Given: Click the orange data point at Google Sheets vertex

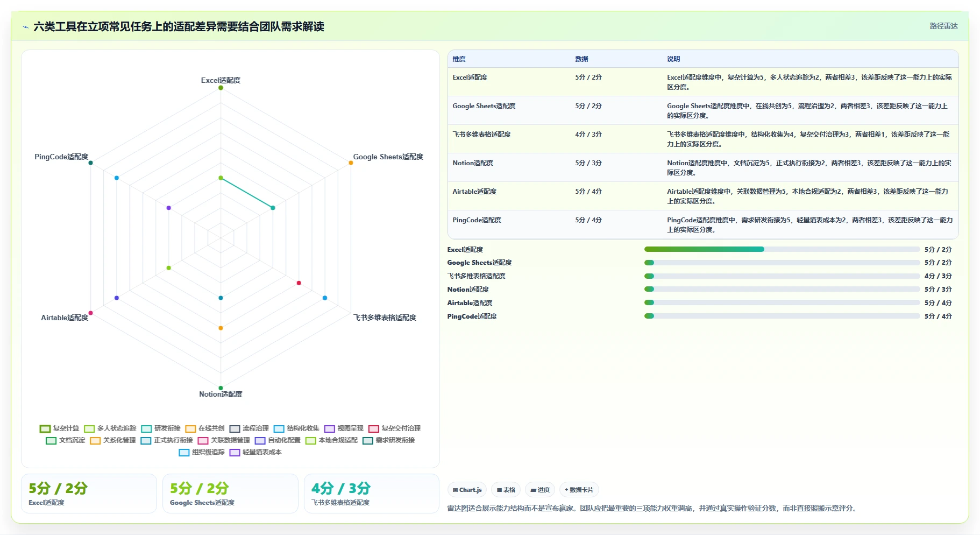Looking at the screenshot, I should click(351, 163).
